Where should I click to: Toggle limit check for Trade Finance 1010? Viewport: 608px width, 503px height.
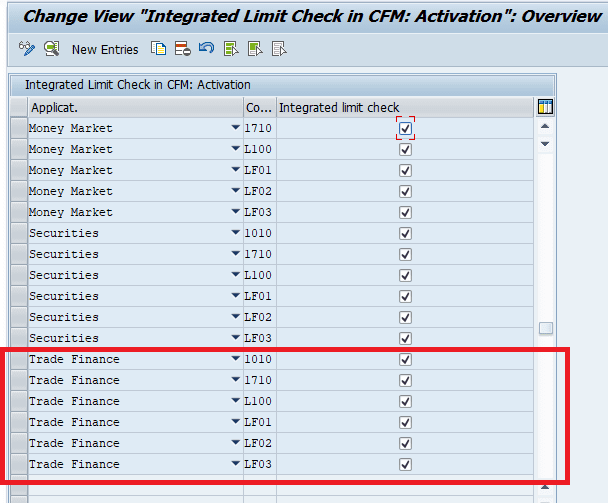coord(405,359)
